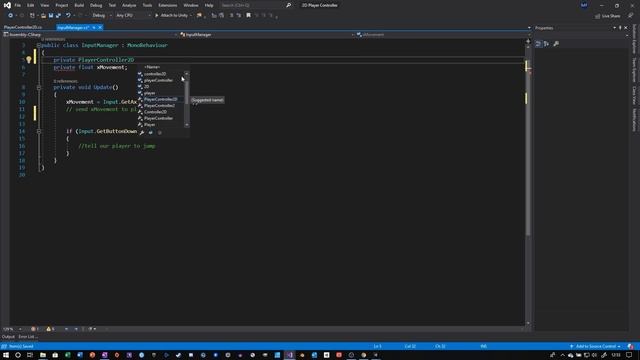Pin the InputManager.cs tab
Image resolution: width=640 pixels, height=360 pixels.
coord(93,27)
